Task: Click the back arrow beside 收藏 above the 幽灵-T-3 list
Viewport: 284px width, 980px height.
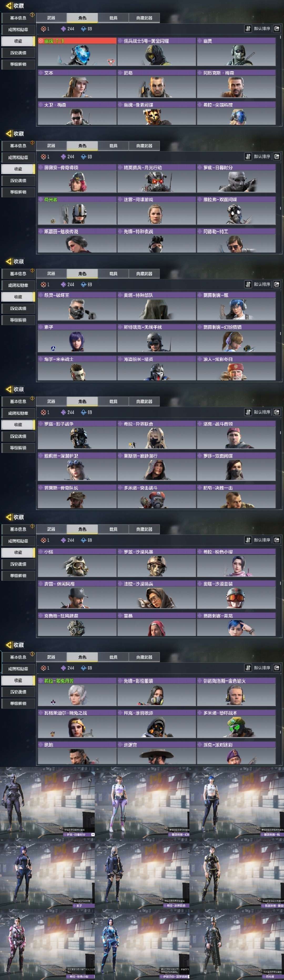Action: 8,6
